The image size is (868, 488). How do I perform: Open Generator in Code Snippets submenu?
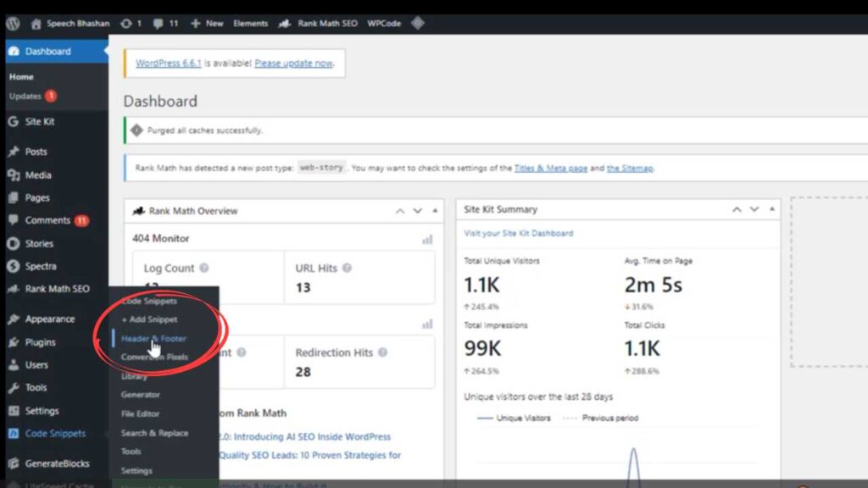click(141, 395)
